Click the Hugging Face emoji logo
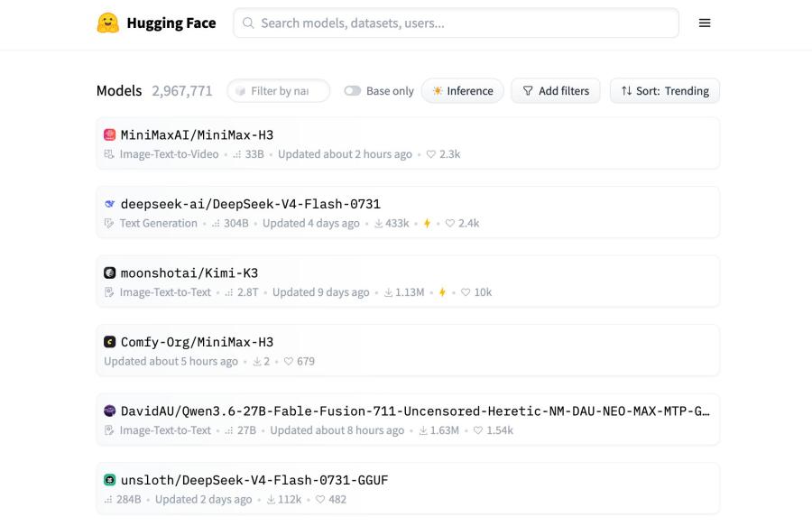The width and height of the screenshot is (812, 526). pyautogui.click(x=107, y=23)
